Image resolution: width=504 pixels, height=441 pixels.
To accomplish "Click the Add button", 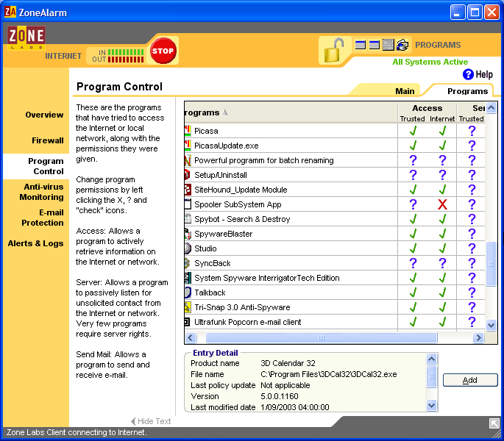I will (x=470, y=380).
